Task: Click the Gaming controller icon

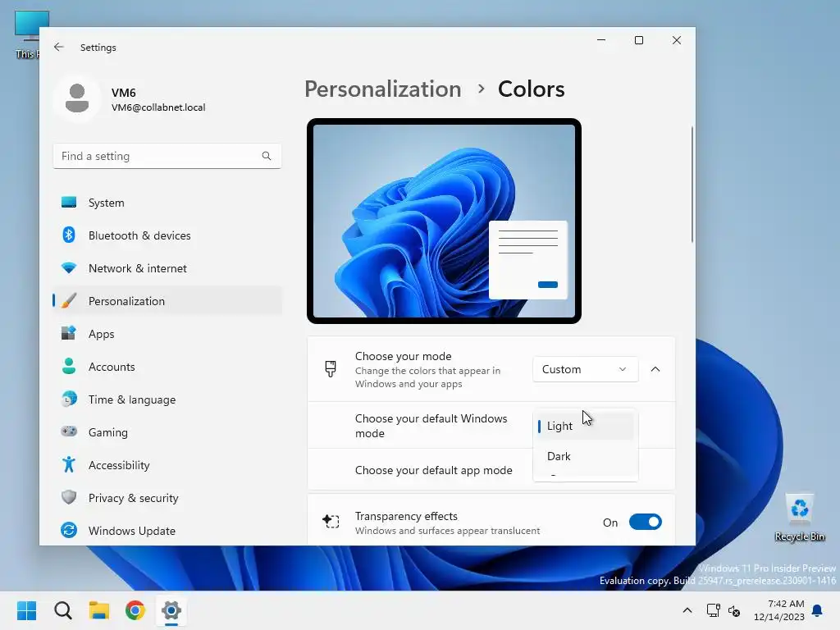Action: [69, 431]
